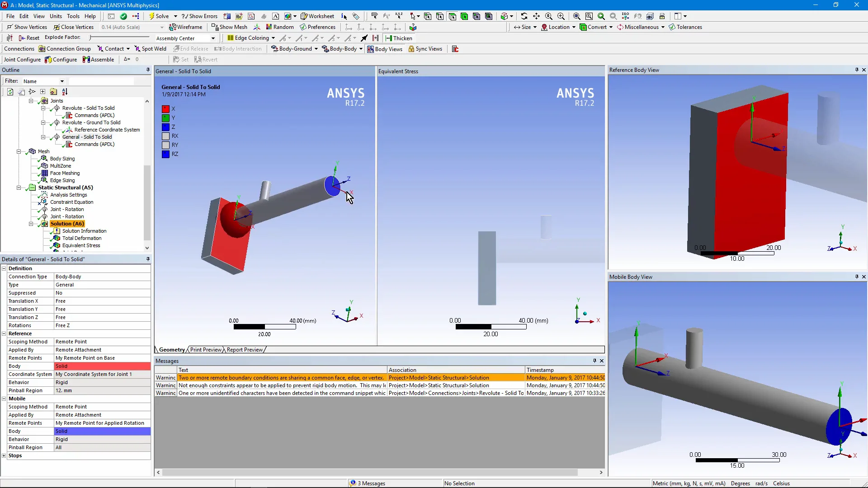Toggle Preferences annotation option

pyautogui.click(x=317, y=27)
